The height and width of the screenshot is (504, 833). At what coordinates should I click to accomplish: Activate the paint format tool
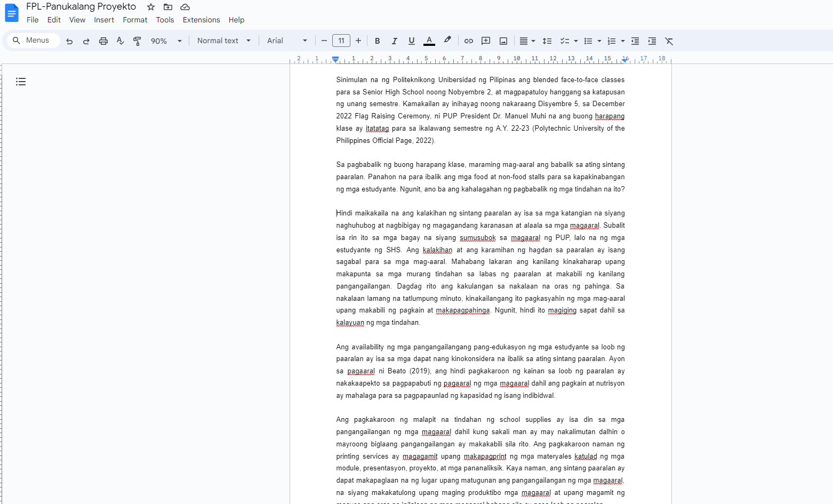(x=137, y=41)
